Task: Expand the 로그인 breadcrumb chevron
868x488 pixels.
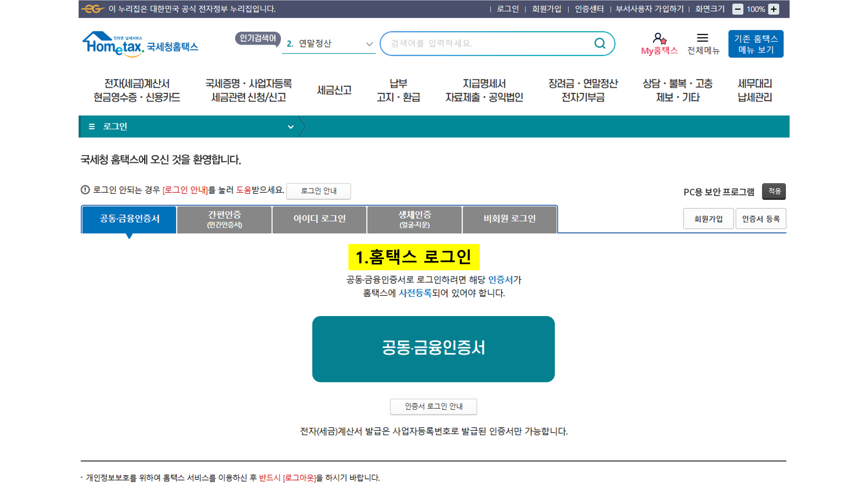Action: tap(291, 127)
